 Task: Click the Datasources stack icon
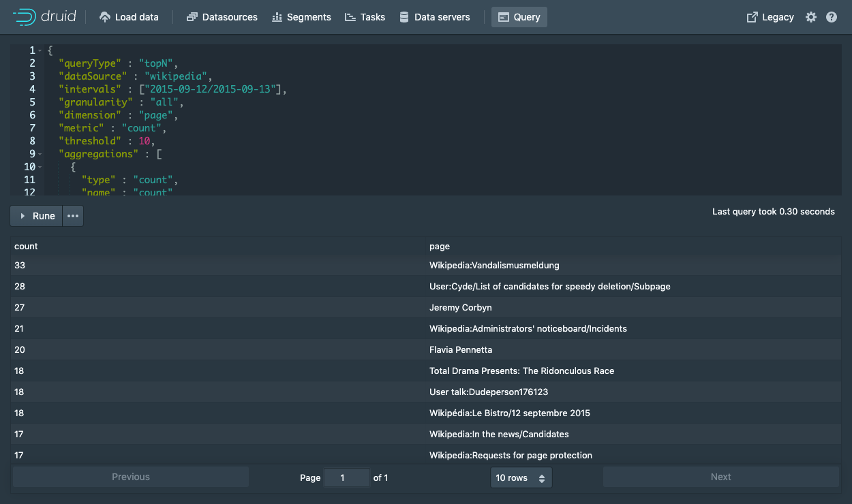(x=192, y=17)
